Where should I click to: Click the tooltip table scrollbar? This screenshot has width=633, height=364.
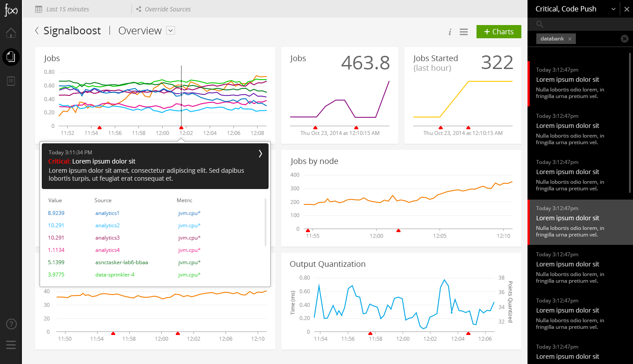pos(265,222)
